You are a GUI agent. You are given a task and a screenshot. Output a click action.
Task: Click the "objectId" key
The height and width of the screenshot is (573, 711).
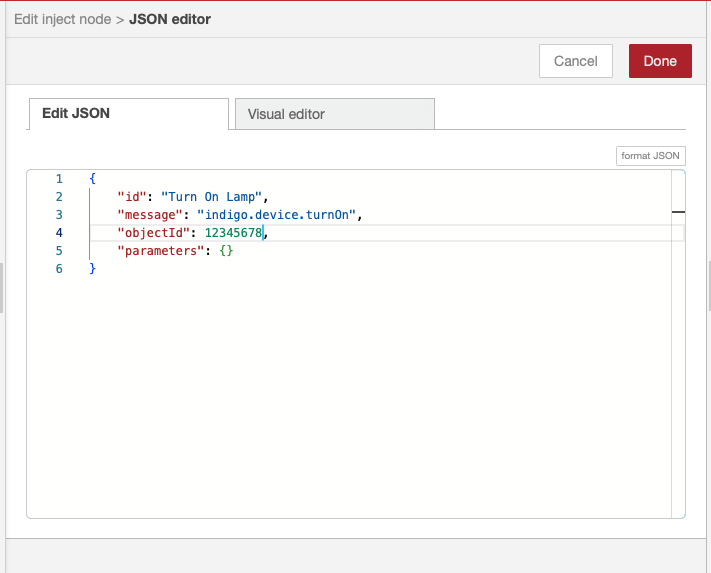click(154, 233)
